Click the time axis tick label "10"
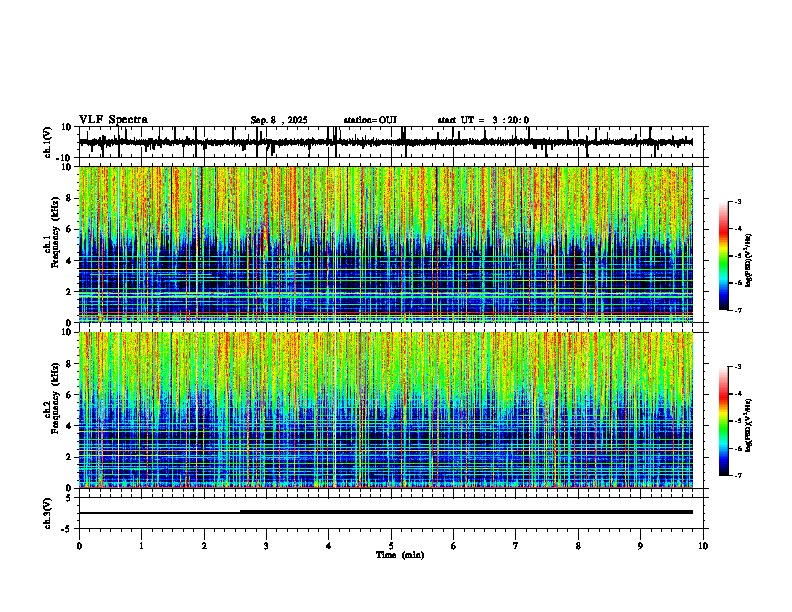The image size is (792, 612). (x=703, y=546)
